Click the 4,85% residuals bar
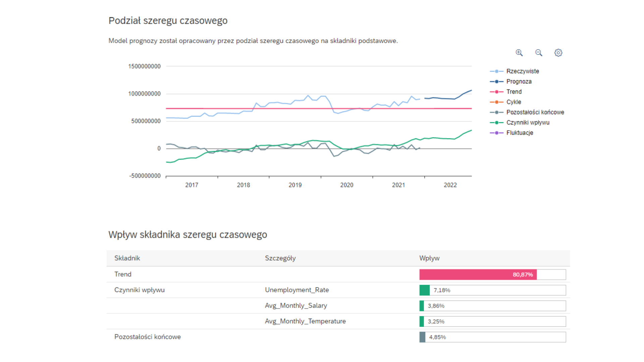644x362 pixels. point(423,337)
